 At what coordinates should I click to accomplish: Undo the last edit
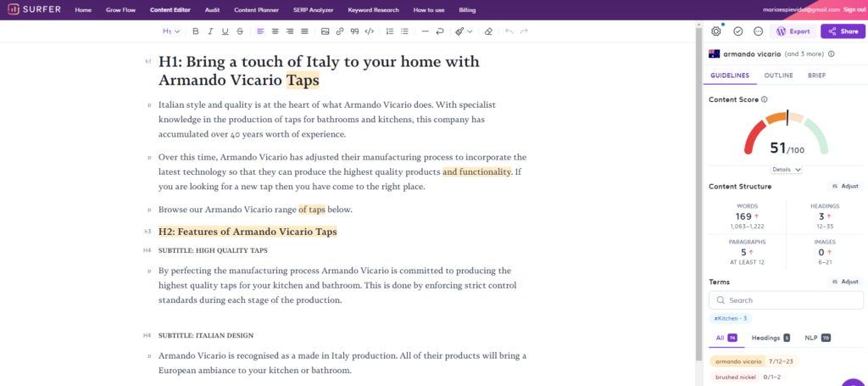point(509,31)
